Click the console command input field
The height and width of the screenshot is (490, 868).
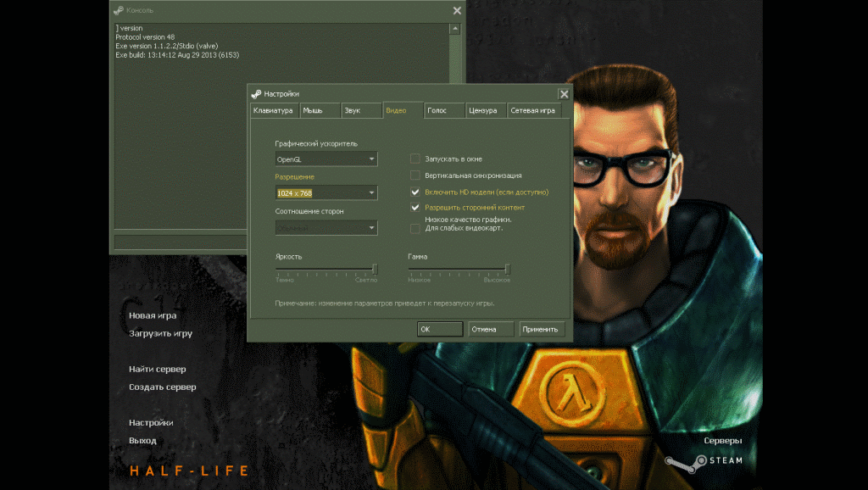tap(181, 242)
